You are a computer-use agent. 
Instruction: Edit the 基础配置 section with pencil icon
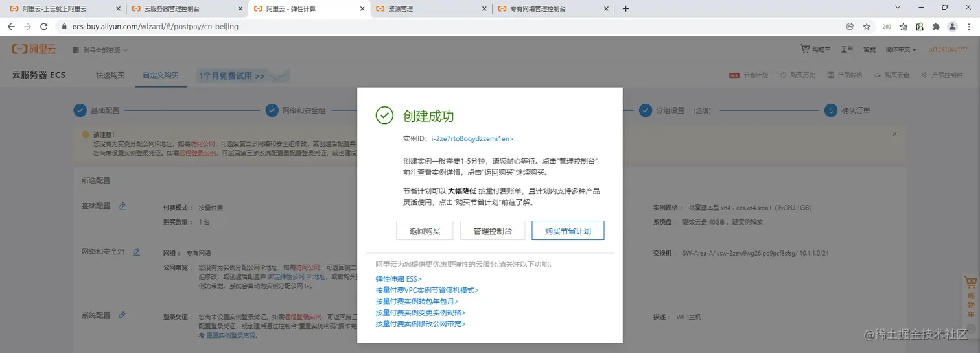(x=122, y=206)
